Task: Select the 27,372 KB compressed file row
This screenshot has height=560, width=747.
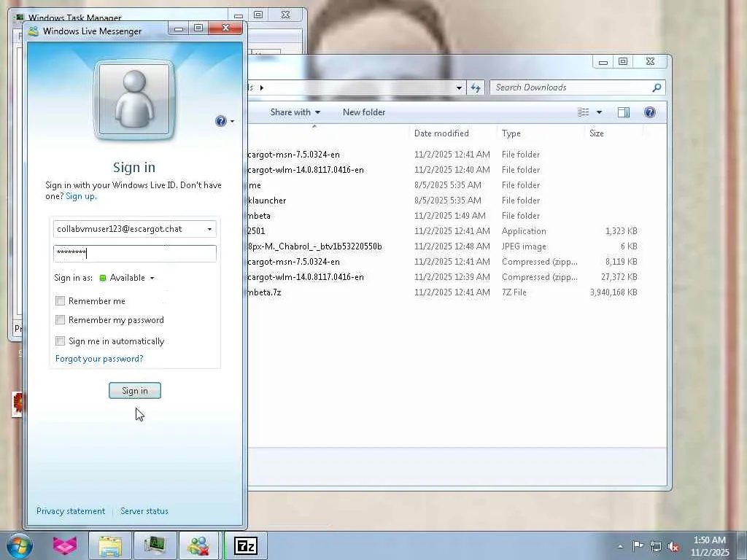Action: pos(443,277)
